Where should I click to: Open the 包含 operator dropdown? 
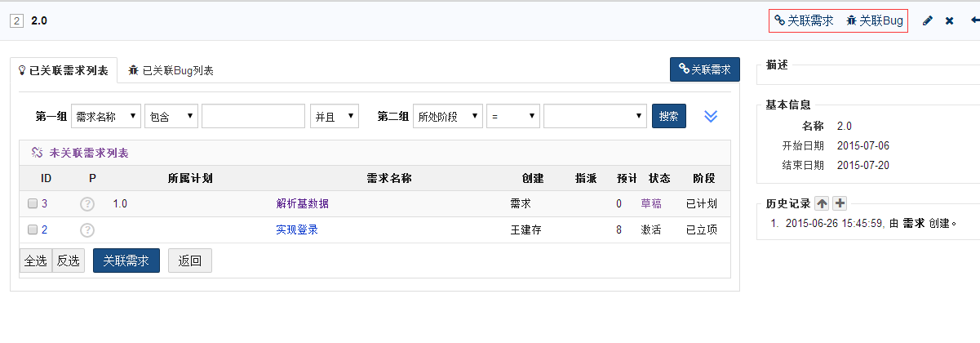pos(171,116)
